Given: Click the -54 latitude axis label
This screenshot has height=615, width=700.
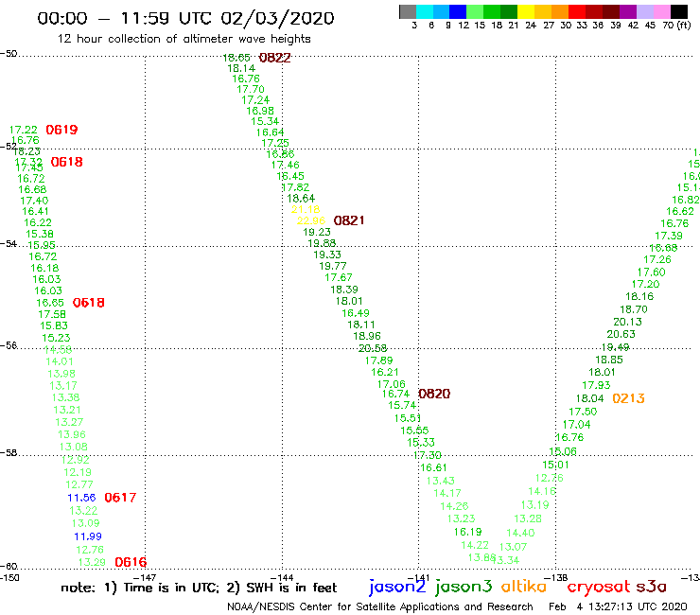Looking at the screenshot, I should pos(9,244).
